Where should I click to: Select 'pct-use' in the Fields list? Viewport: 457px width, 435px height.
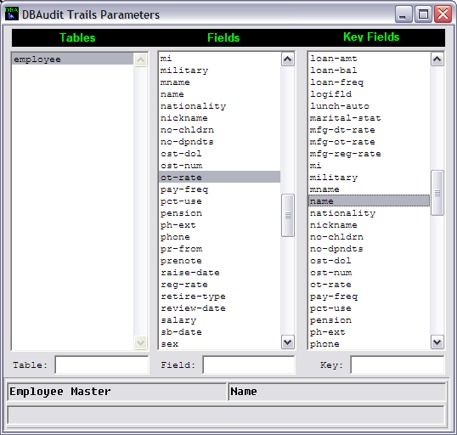pos(220,201)
